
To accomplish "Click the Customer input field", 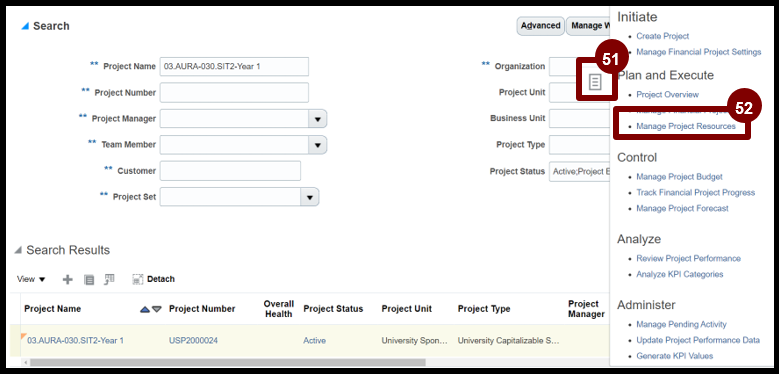I will 230,171.
